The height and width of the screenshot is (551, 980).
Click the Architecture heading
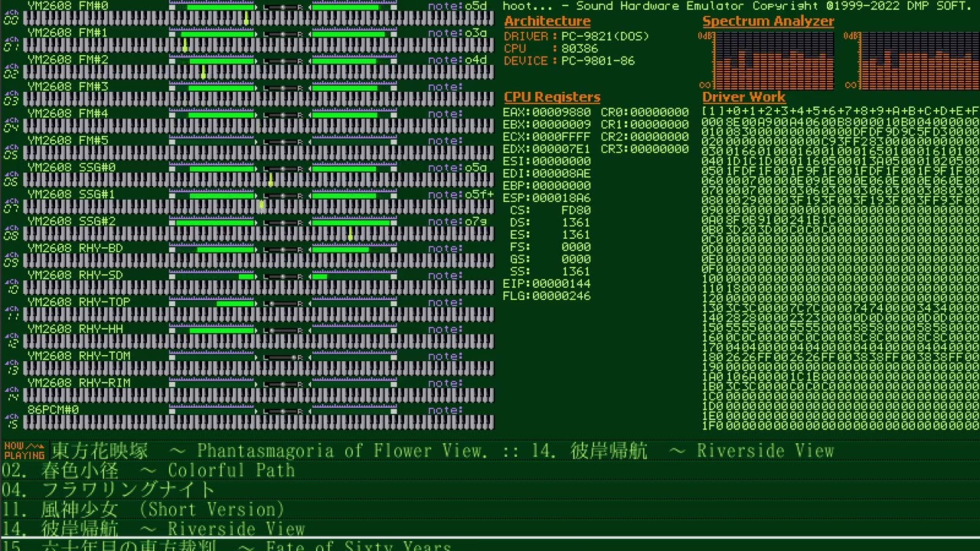click(x=547, y=21)
